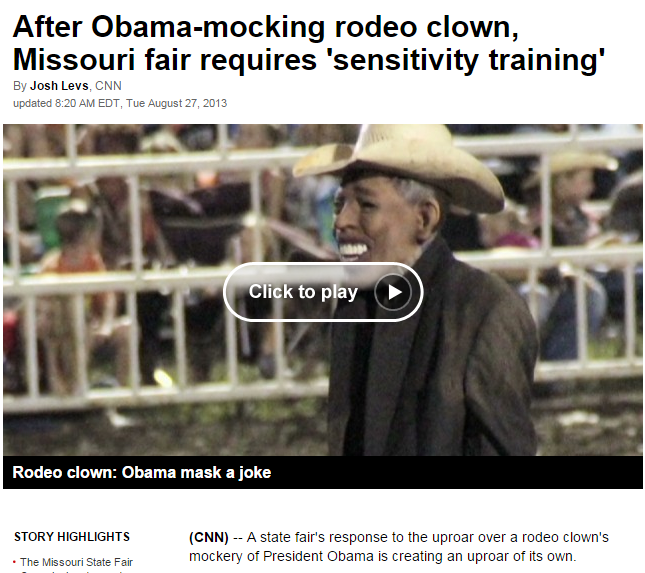
Task: Click the STORY HIGHLIGHTS heading
Action: (x=72, y=537)
